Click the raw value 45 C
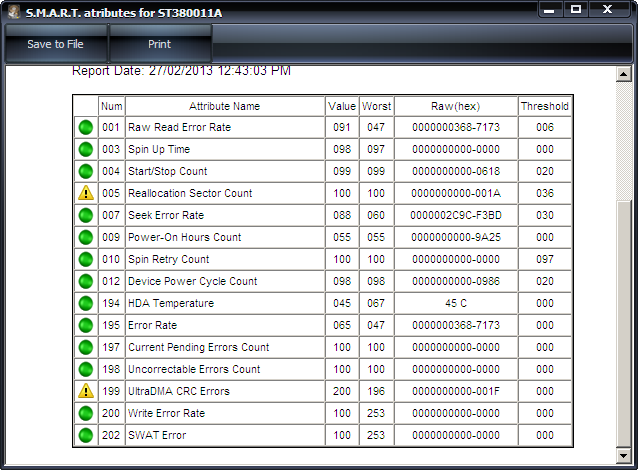 click(x=456, y=303)
